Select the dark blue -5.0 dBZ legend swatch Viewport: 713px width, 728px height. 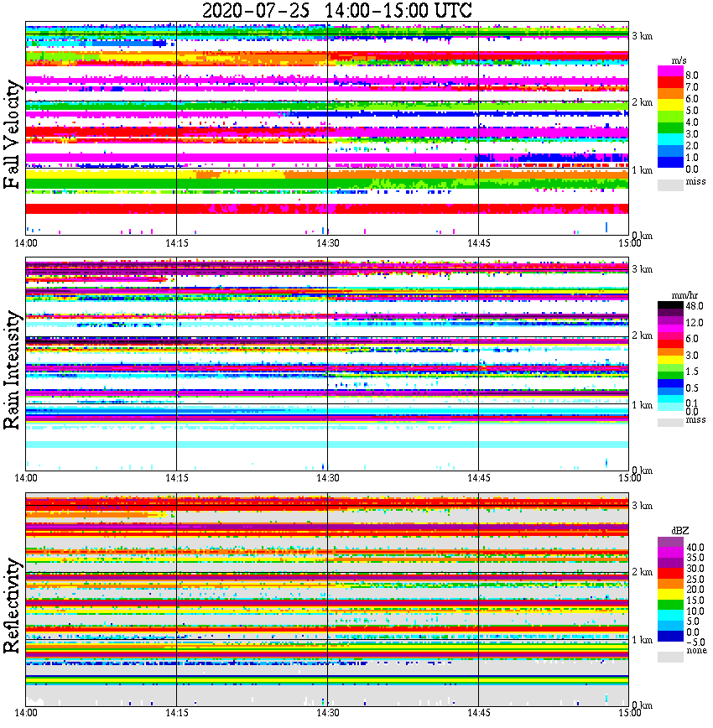pyautogui.click(x=670, y=636)
